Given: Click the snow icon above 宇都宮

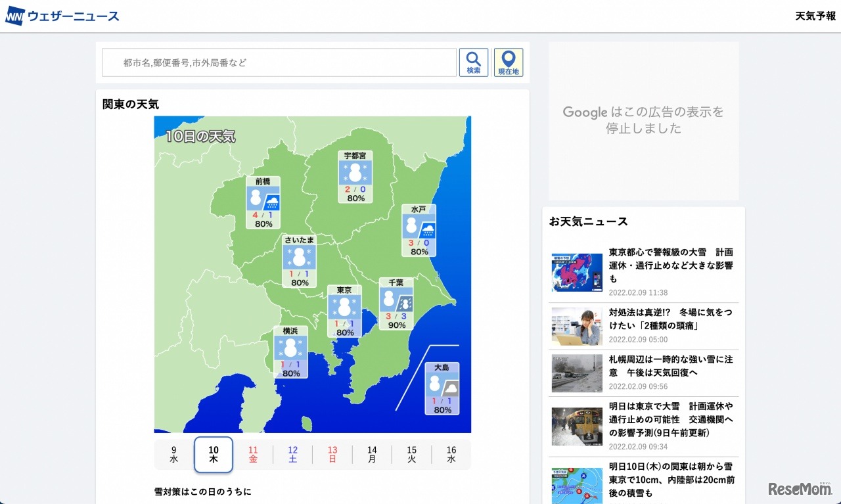Looking at the screenshot, I should tap(355, 171).
